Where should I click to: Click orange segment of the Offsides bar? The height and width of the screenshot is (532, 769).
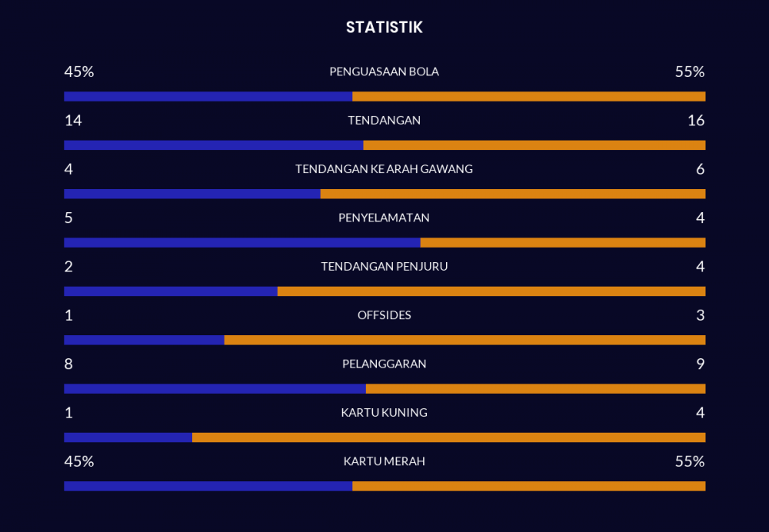464,340
